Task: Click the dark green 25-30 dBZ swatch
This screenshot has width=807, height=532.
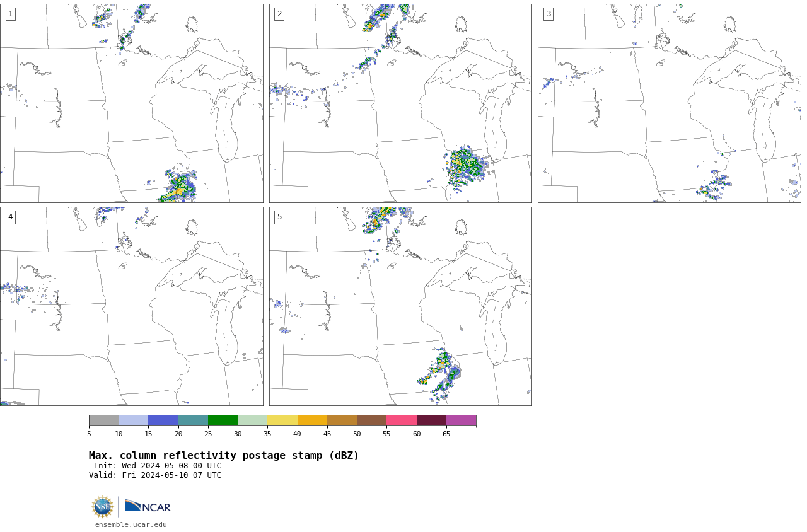Action: pos(223,420)
